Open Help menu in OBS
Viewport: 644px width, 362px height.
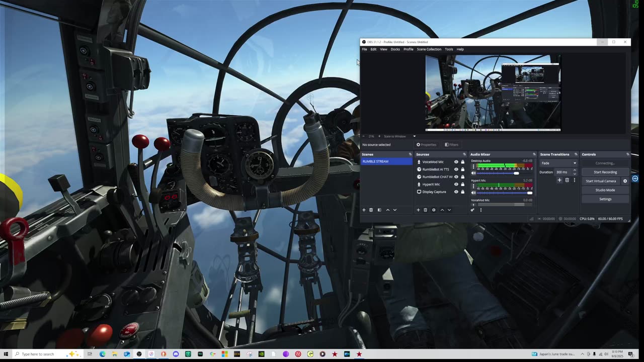[460, 49]
